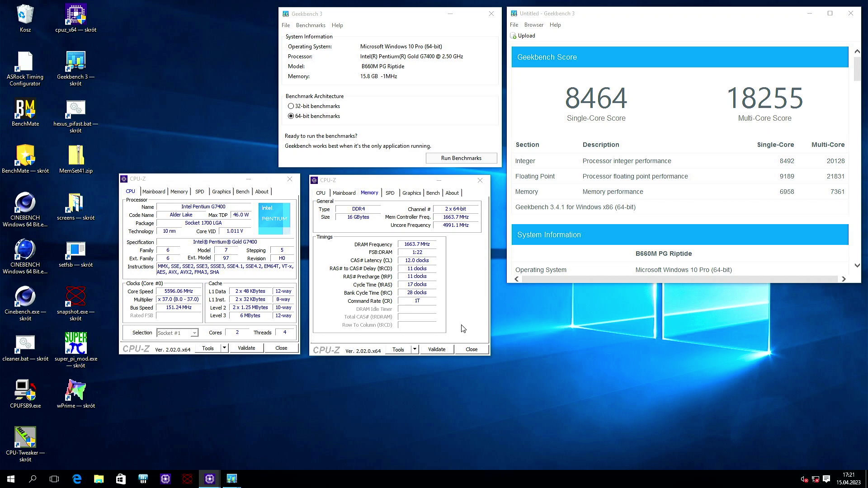Open Cinebench.exe — skrót icon
Viewport: 868px width, 488px height.
click(x=25, y=296)
